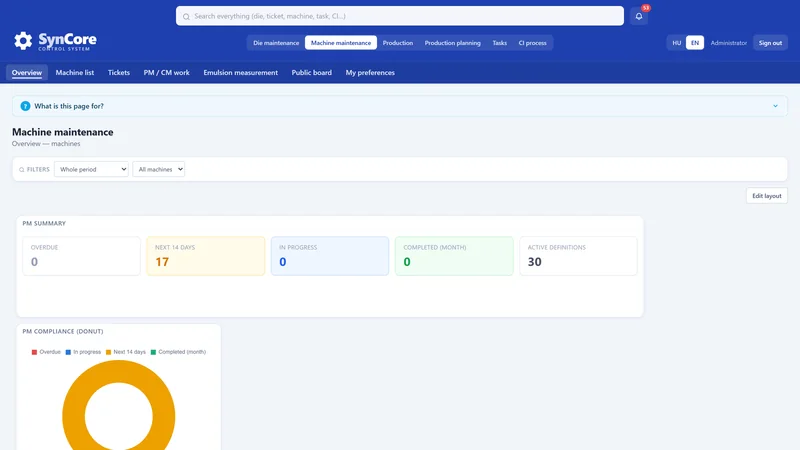Click the Active definitions card

tap(578, 256)
